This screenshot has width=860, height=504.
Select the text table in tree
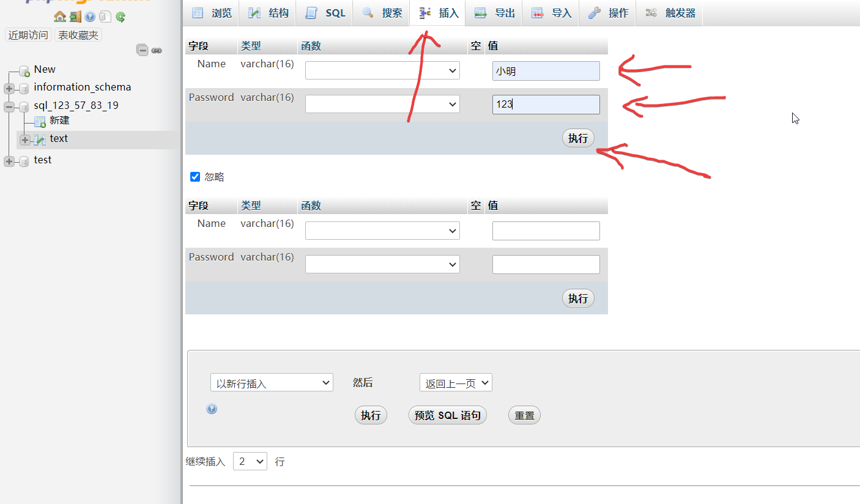[59, 139]
